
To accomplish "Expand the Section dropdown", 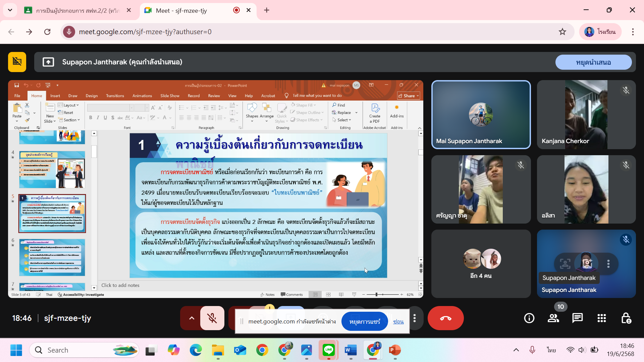I will pyautogui.click(x=69, y=120).
